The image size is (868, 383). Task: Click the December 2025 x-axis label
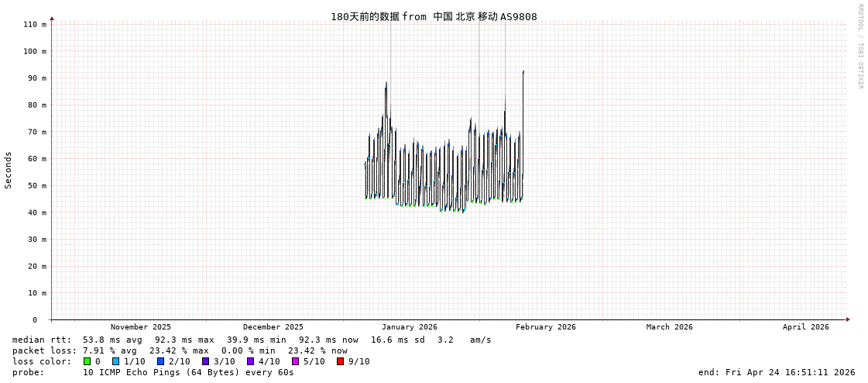pos(273,327)
